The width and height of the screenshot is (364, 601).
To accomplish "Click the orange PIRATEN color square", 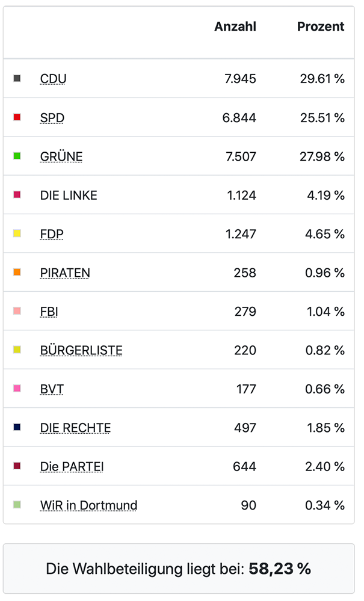I will tap(17, 272).
